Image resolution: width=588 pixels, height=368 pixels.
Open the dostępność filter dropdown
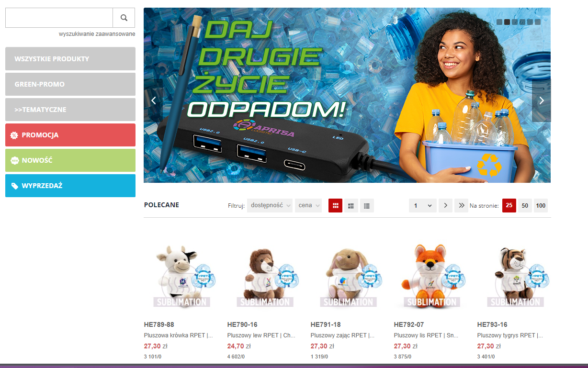tap(270, 206)
